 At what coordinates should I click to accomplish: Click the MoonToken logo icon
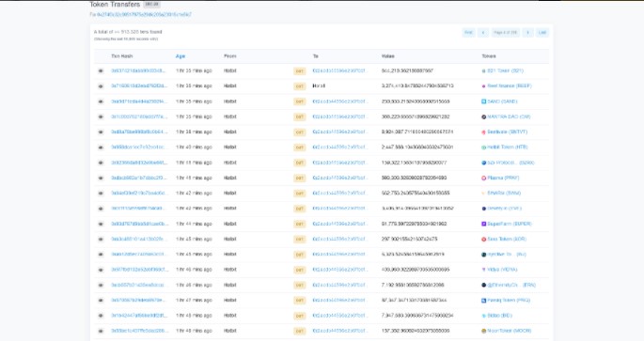(484, 331)
